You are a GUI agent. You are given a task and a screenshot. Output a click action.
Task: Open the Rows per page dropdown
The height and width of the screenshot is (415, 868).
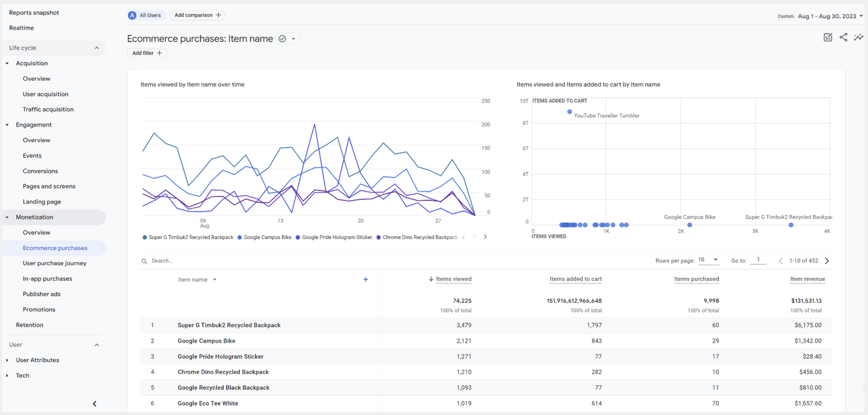[708, 260]
